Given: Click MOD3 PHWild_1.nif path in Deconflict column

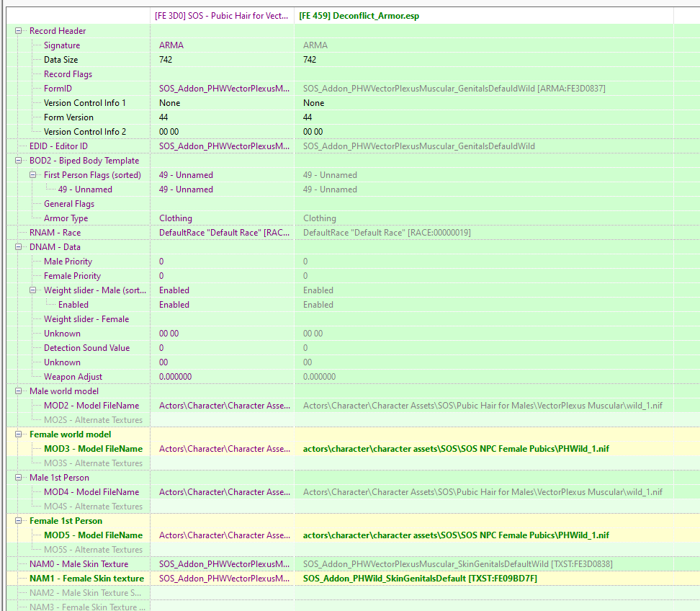Looking at the screenshot, I should [456, 449].
